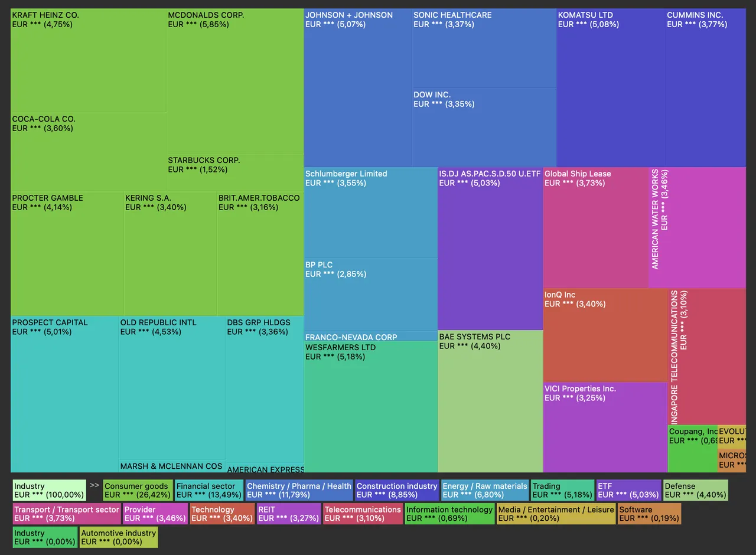Select the Construction industry legend swatch
Viewport: 756px width, 555px height.
tap(397, 490)
